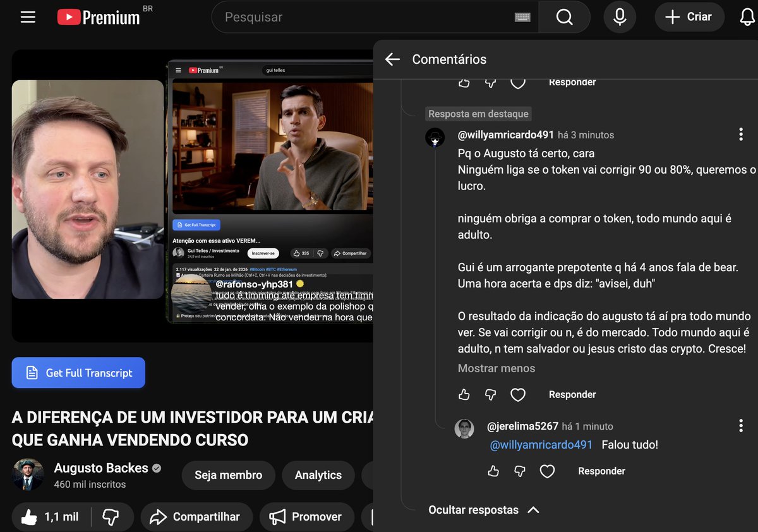Viewport: 758px width, 532px height.
Task: Open the notifications bell
Action: point(748,17)
